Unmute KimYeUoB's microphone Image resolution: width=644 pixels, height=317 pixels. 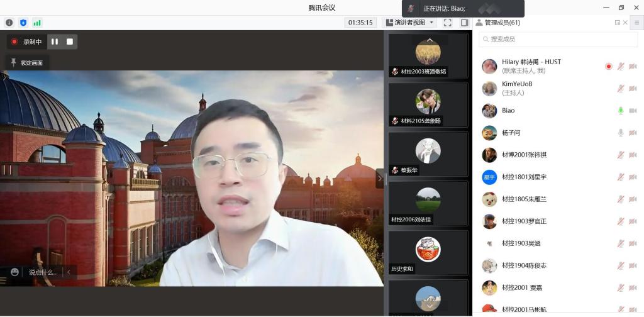(x=620, y=89)
